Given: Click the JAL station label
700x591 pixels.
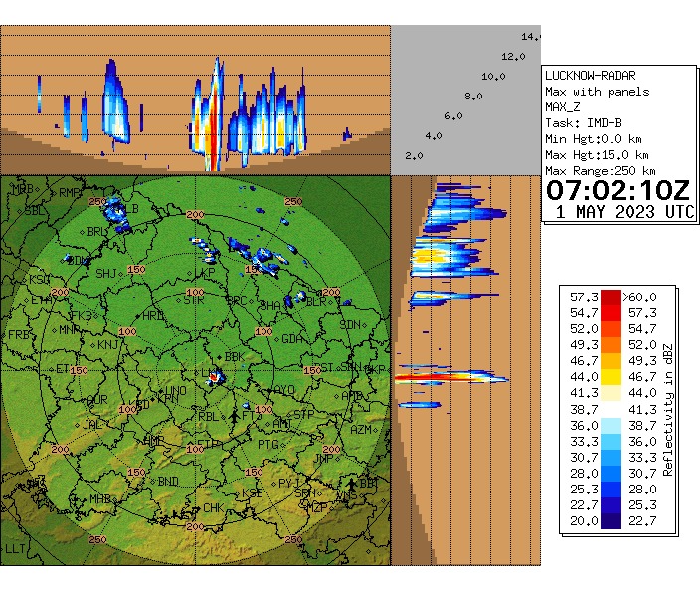Looking at the screenshot, I should tap(91, 424).
